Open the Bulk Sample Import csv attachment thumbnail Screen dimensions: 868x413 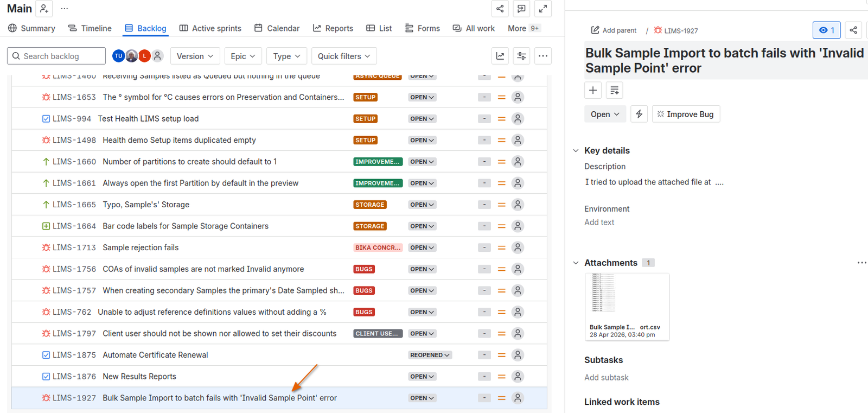(627, 307)
